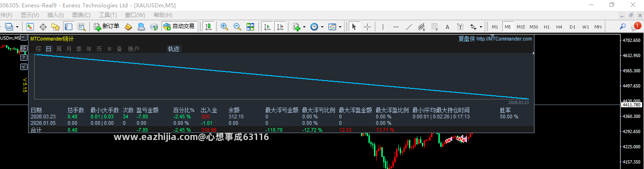Open the add indicator dropdown
Image resolution: width=644 pixels, height=169 pixels.
(x=299, y=27)
